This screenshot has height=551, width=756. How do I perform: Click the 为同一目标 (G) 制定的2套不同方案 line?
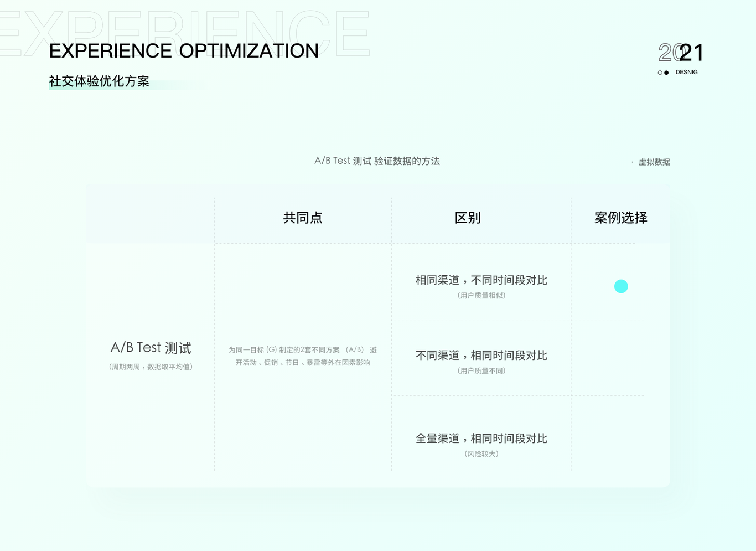coord(303,350)
